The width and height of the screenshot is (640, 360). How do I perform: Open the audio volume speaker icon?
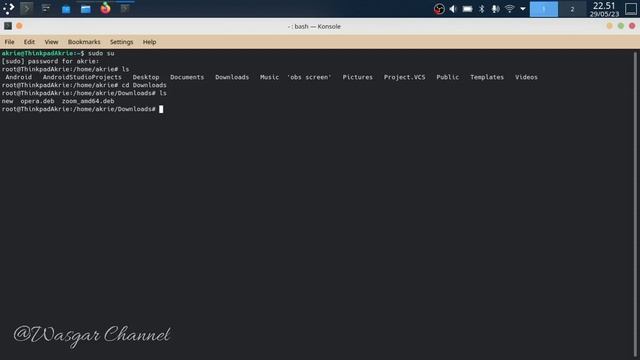pos(453,9)
